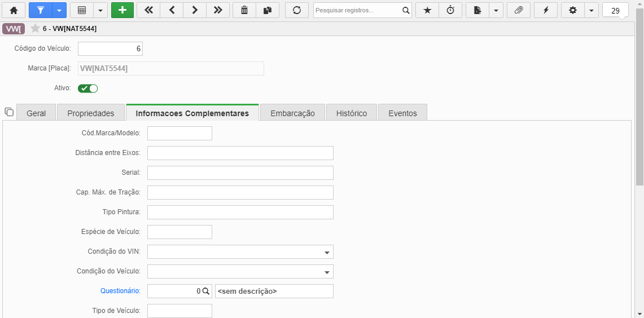Open the Condição do Veículo dropdown
The height and width of the screenshot is (318, 644).
pyautogui.click(x=327, y=272)
